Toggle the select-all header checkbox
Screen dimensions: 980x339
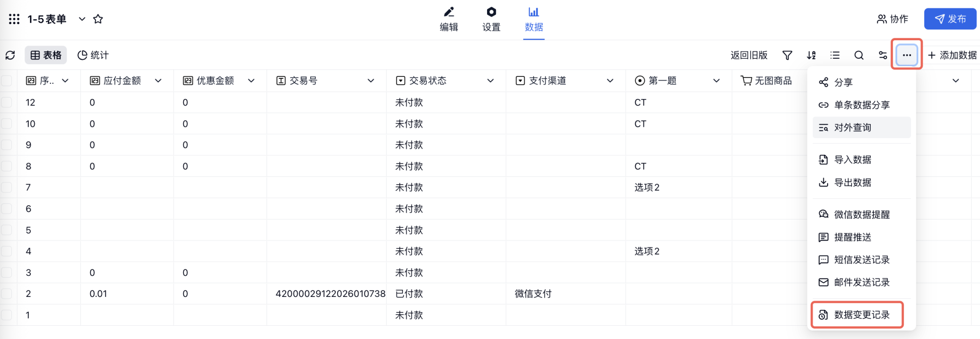(x=7, y=81)
